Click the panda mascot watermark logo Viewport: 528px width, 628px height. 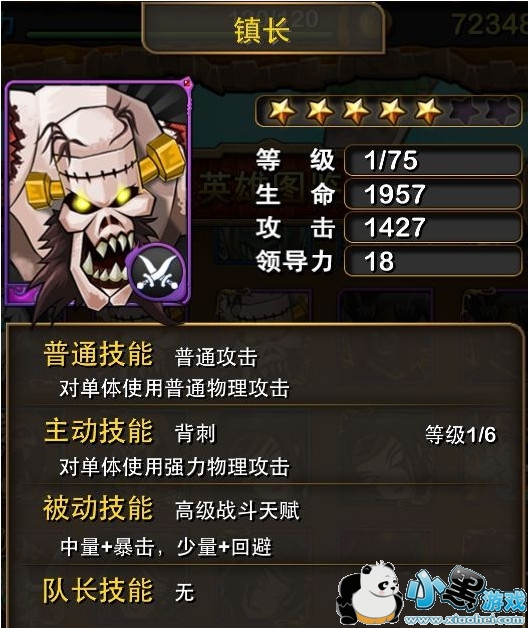pos(369,592)
